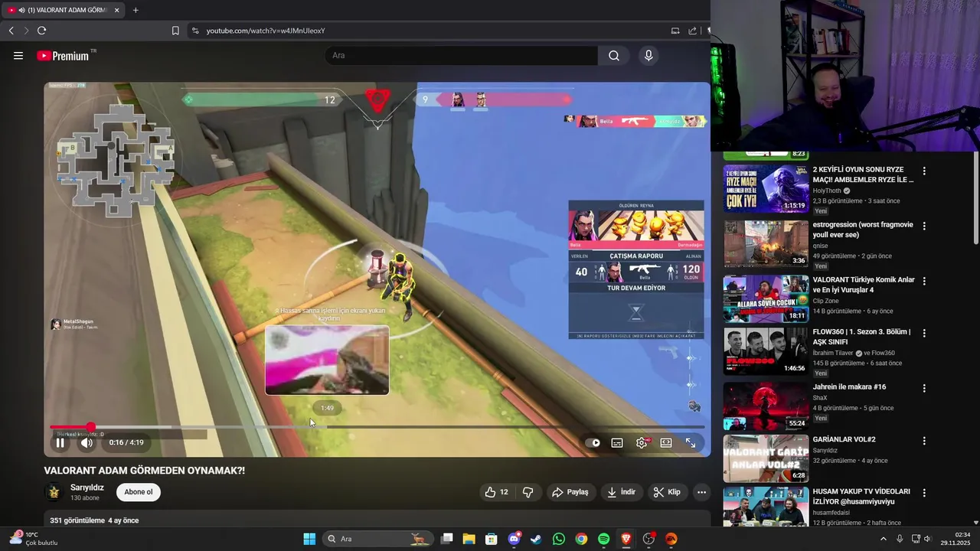
Task: Create a clip with Klip button
Action: [x=667, y=492]
